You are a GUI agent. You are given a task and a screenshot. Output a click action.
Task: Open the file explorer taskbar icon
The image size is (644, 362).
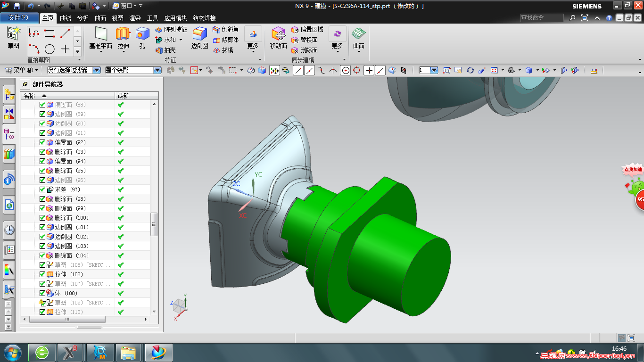tap(129, 353)
